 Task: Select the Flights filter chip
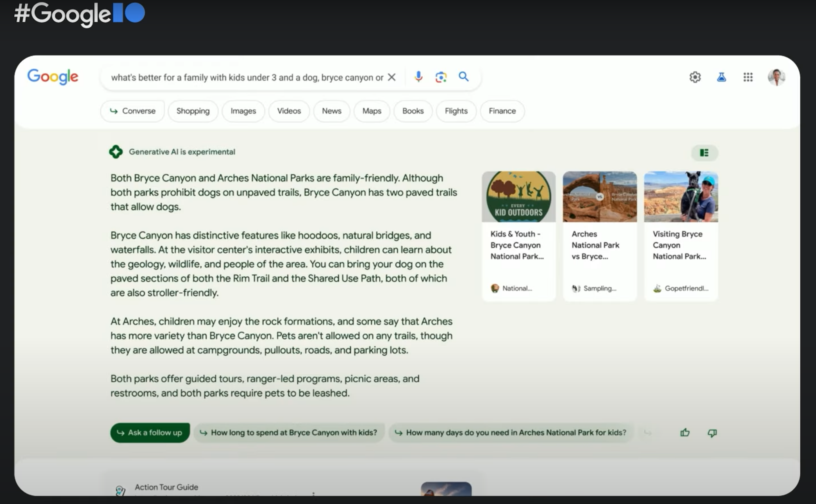(x=456, y=111)
